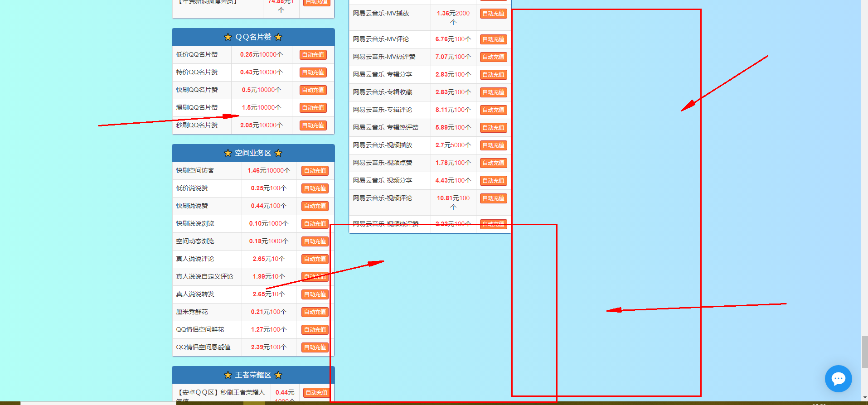Click 自动充值 for 低价说说赞
Image resolution: width=868 pixels, height=405 pixels.
(x=315, y=188)
